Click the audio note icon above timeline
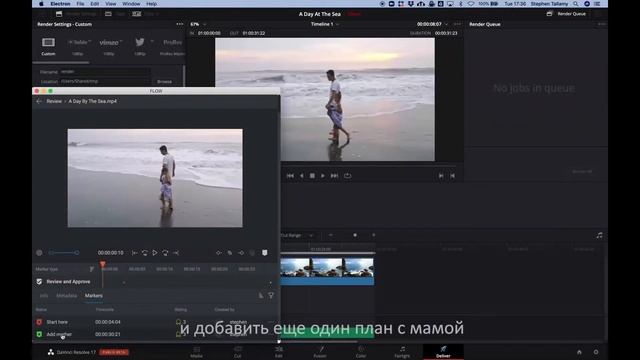640x360 pixels. pos(599,236)
